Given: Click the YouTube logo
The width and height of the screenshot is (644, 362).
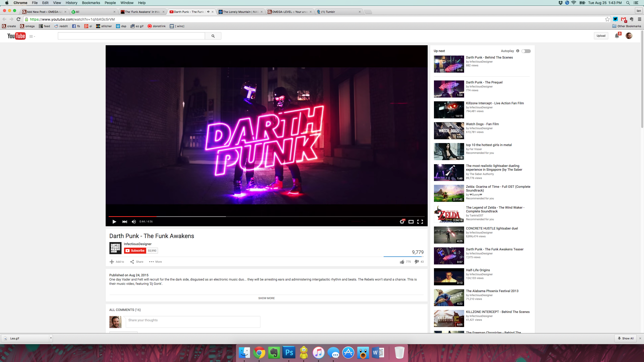Looking at the screenshot, I should point(16,36).
